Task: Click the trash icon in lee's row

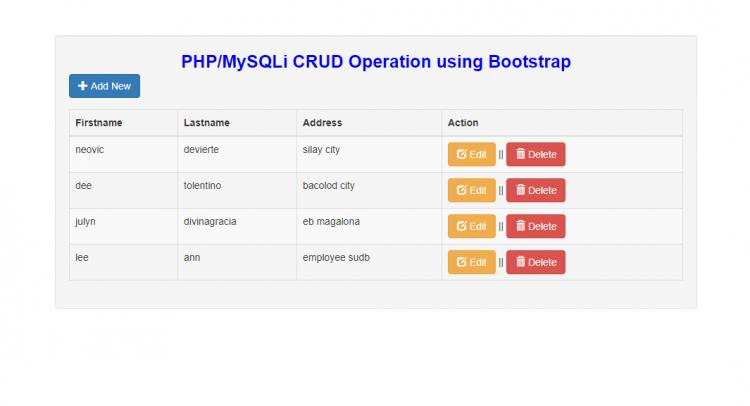Action: 520,262
